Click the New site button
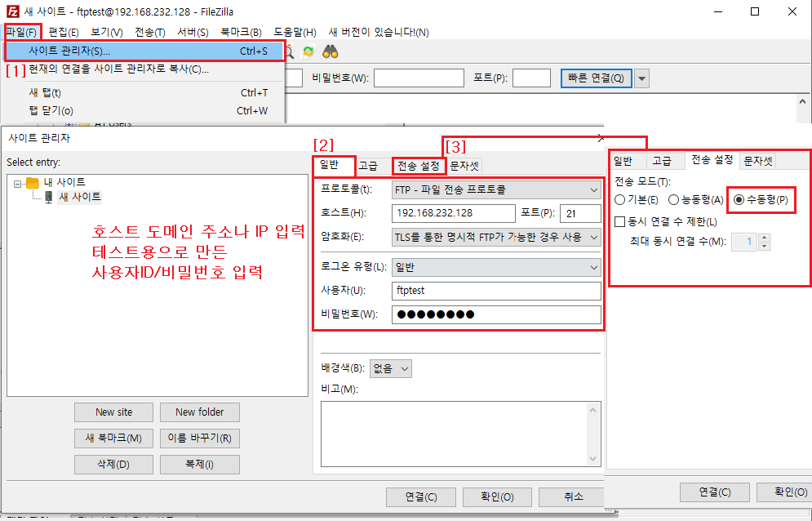The width and height of the screenshot is (812, 521). point(114,412)
